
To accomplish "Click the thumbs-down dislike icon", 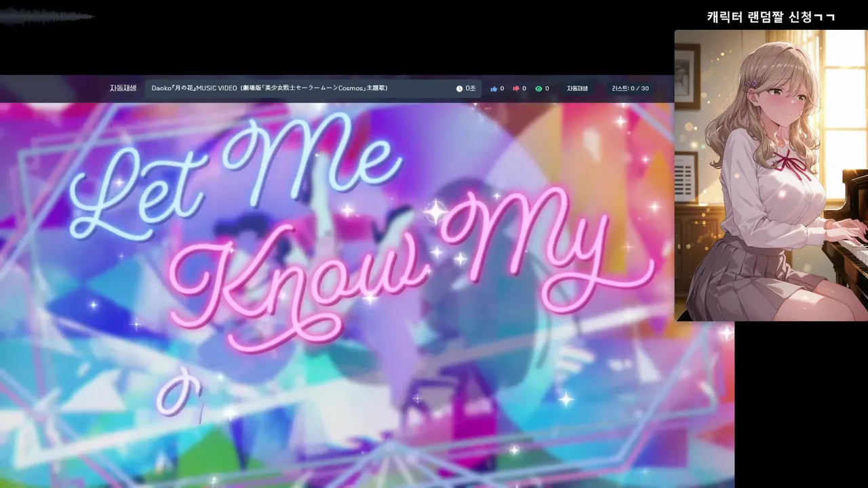I will [x=516, y=89].
